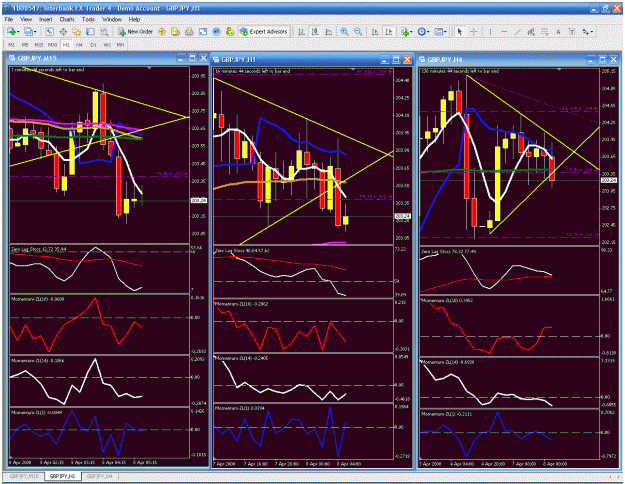
Task: Switch to M30 timeframe
Action: [52, 45]
